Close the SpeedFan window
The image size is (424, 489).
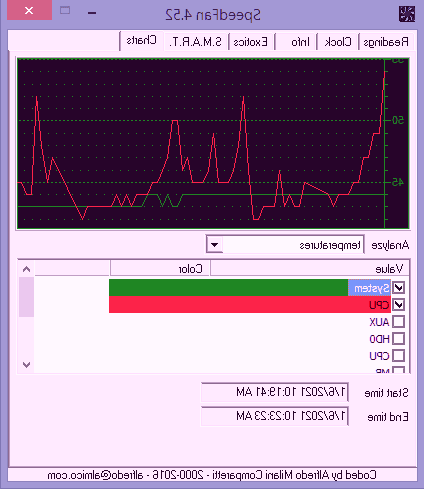click(29, 10)
